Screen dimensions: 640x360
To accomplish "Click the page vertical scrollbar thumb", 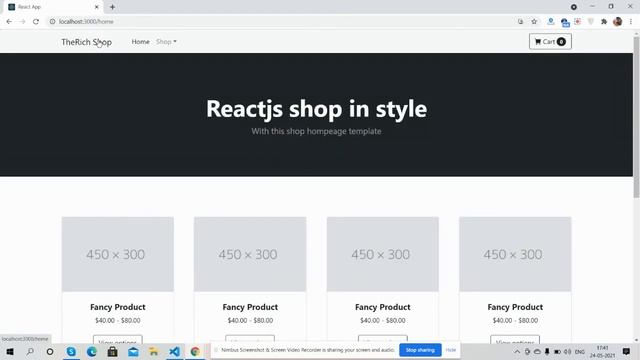I will click(636, 116).
